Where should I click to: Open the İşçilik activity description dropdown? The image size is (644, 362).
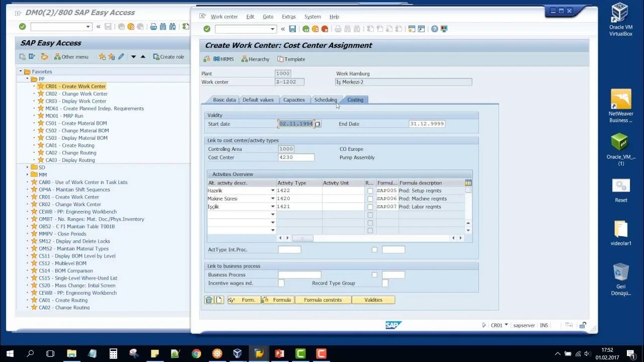tap(273, 207)
